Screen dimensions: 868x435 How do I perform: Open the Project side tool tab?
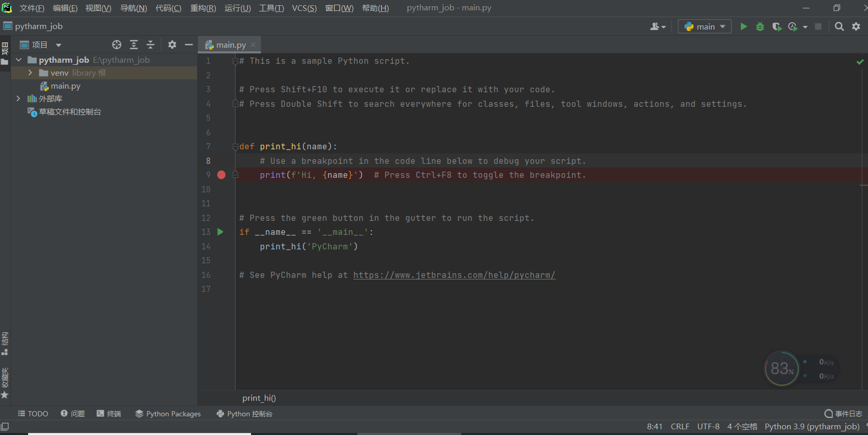click(x=5, y=53)
